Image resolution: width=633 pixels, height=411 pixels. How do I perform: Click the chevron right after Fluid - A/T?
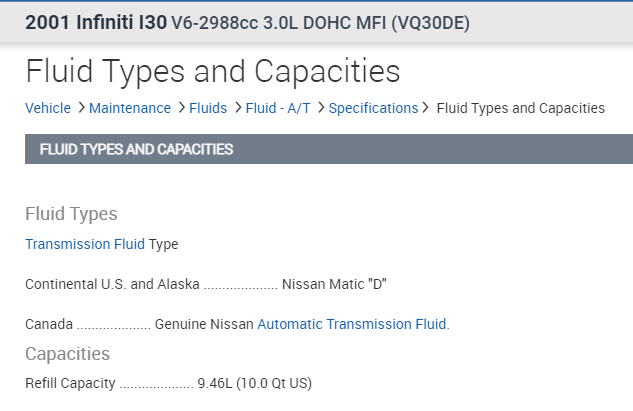tap(320, 108)
